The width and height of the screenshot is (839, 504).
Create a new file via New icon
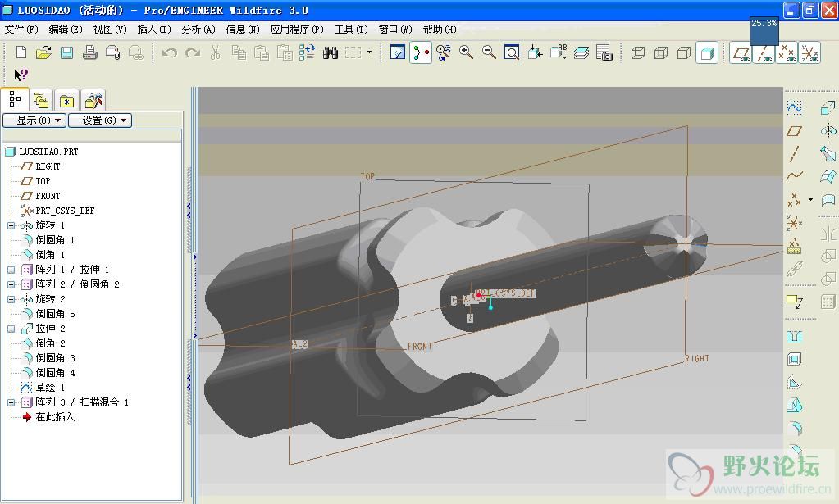(21, 52)
